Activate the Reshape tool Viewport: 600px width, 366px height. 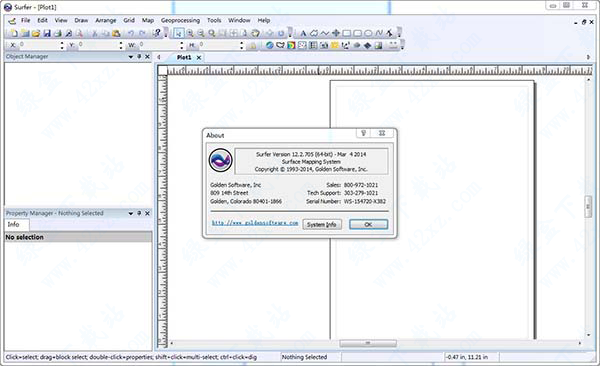point(389,33)
